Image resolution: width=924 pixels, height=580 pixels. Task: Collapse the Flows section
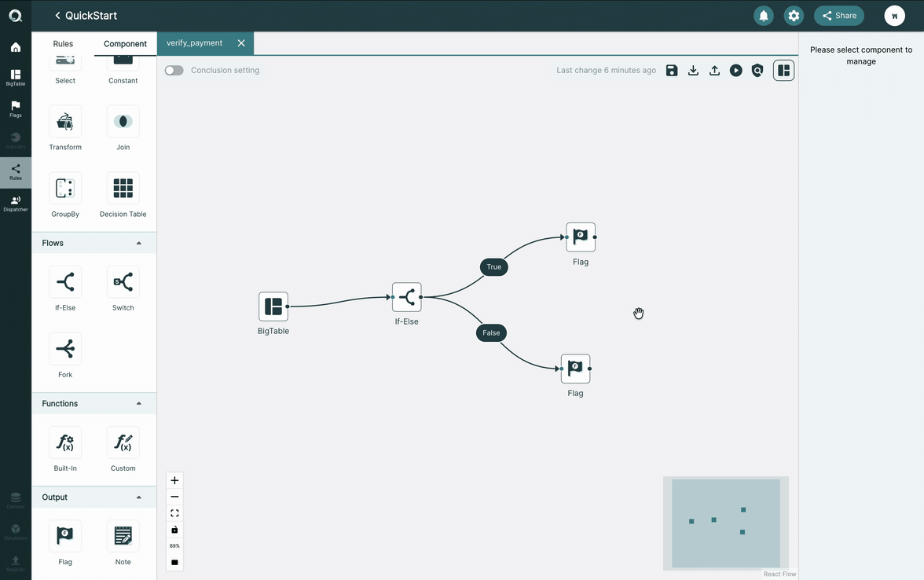coord(139,243)
